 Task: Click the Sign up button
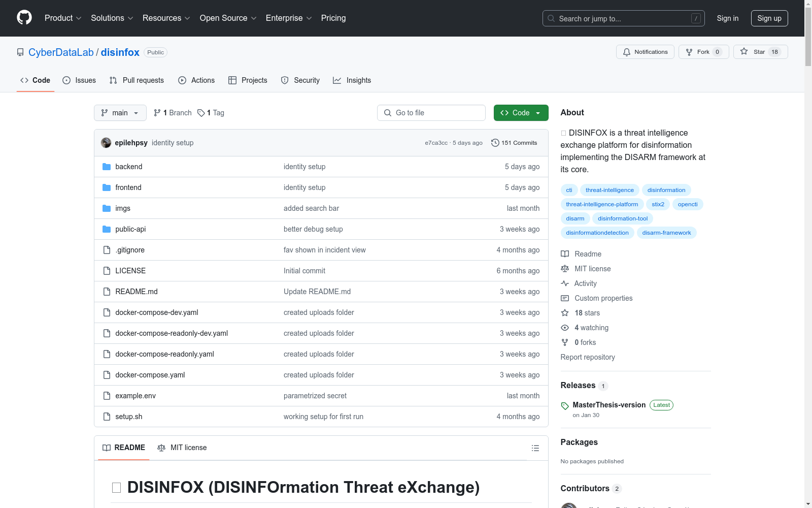(769, 18)
